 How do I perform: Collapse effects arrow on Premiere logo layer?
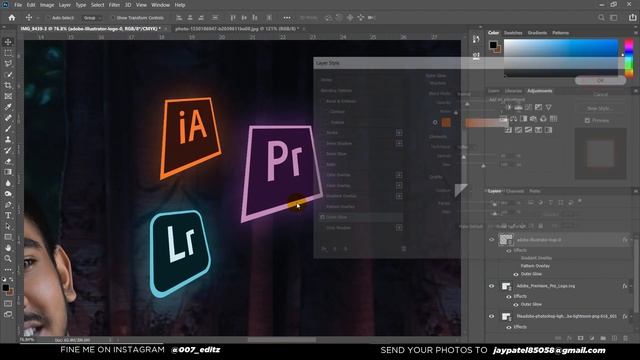point(632,286)
